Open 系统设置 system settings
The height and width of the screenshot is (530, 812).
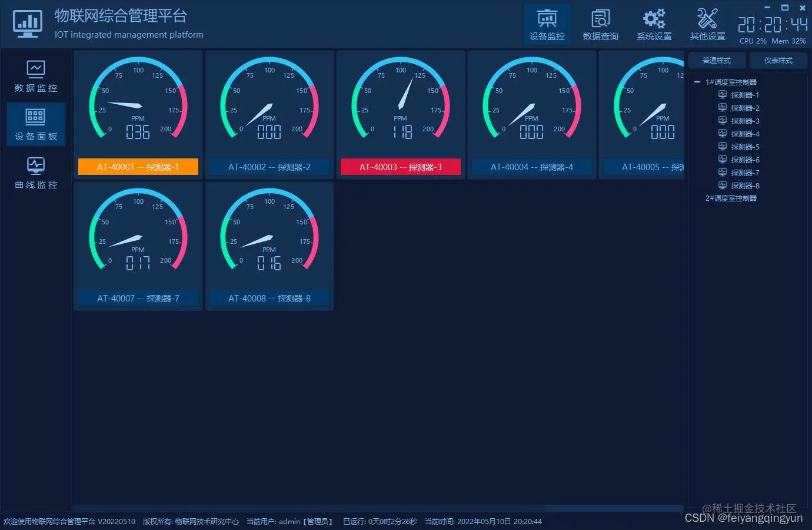(x=654, y=24)
